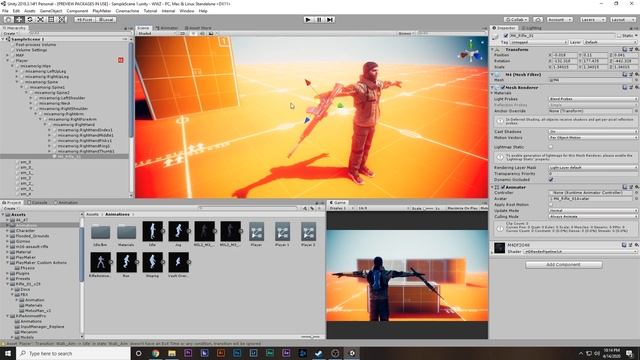Open the Shaded draw mode dropdown
640x360 pixels.
pyautogui.click(x=156, y=33)
